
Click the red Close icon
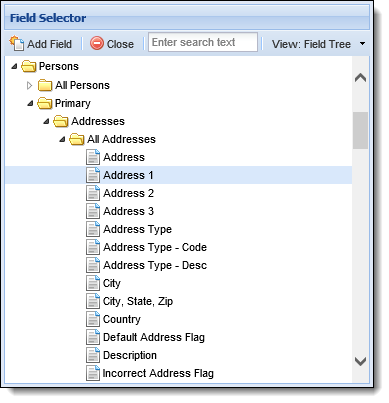(x=97, y=43)
